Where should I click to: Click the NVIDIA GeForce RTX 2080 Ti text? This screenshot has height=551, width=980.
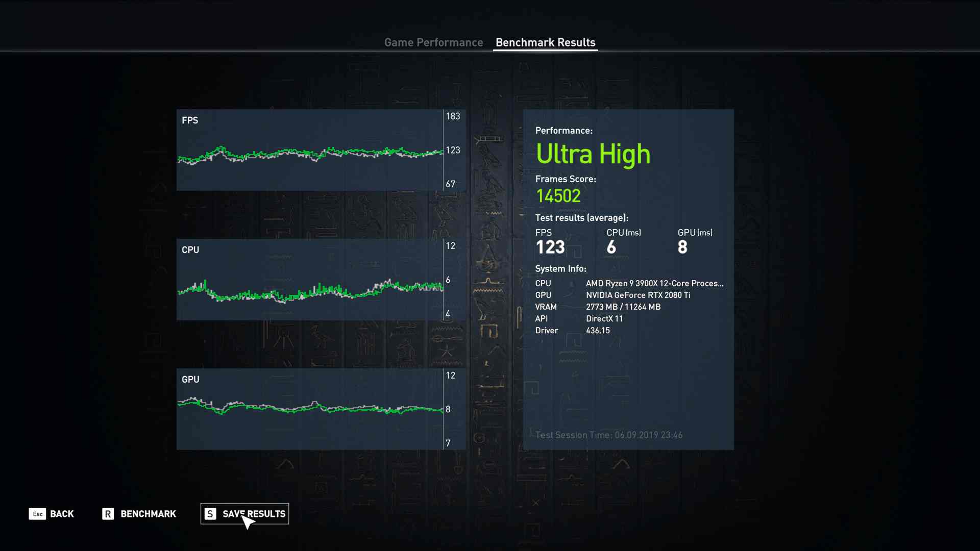(638, 295)
